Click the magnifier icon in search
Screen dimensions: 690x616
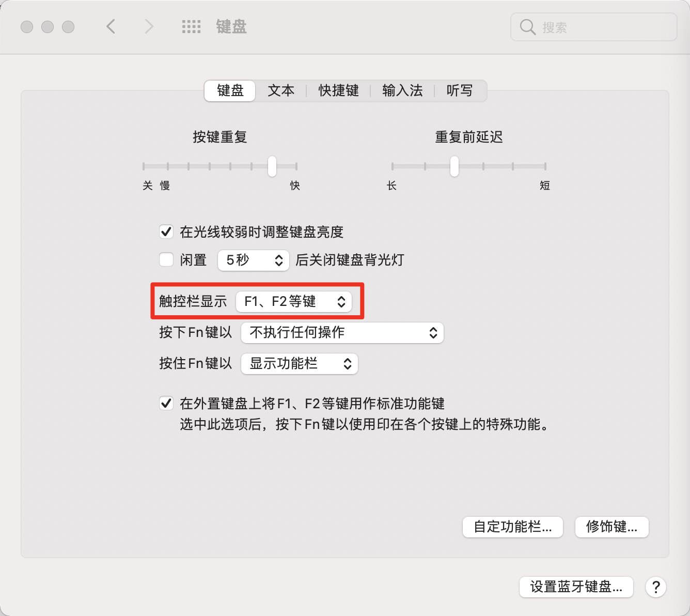pyautogui.click(x=527, y=27)
